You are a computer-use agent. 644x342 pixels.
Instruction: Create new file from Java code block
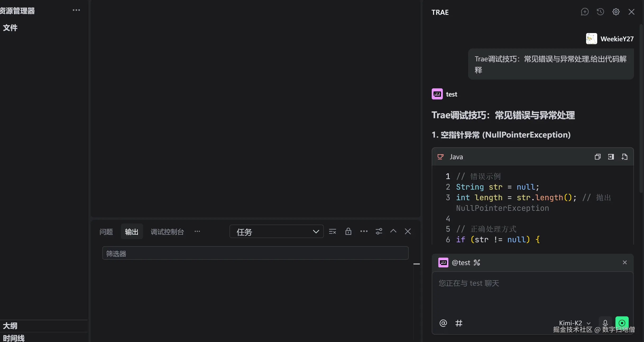pyautogui.click(x=625, y=157)
